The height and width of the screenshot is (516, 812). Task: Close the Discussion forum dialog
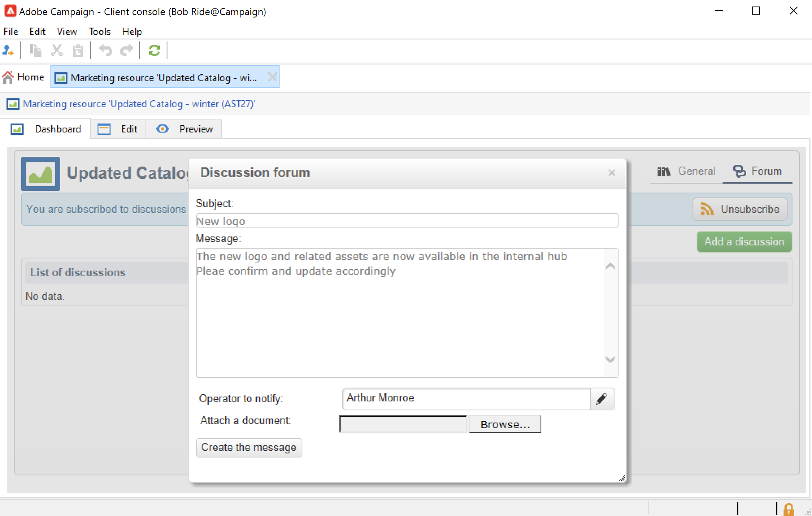(612, 173)
